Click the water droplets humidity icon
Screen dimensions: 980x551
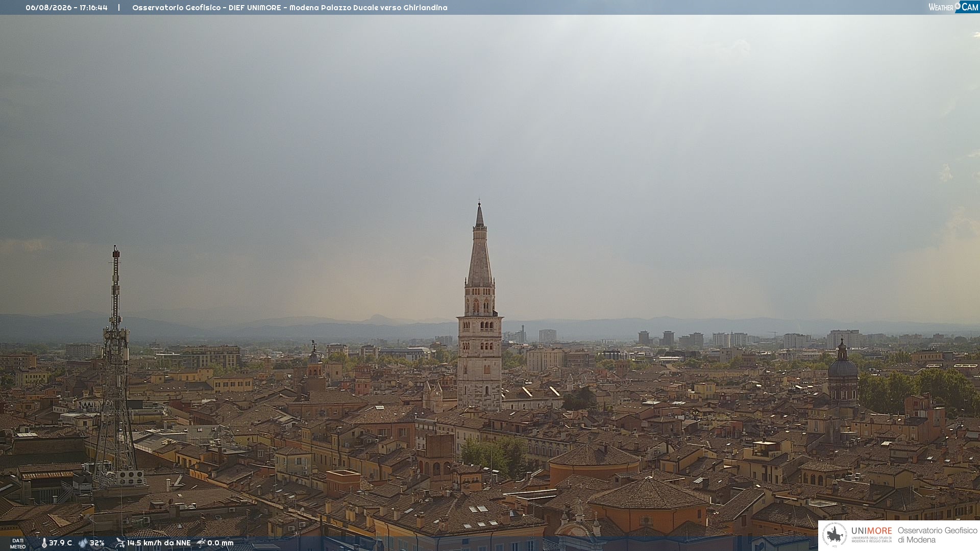coord(83,543)
